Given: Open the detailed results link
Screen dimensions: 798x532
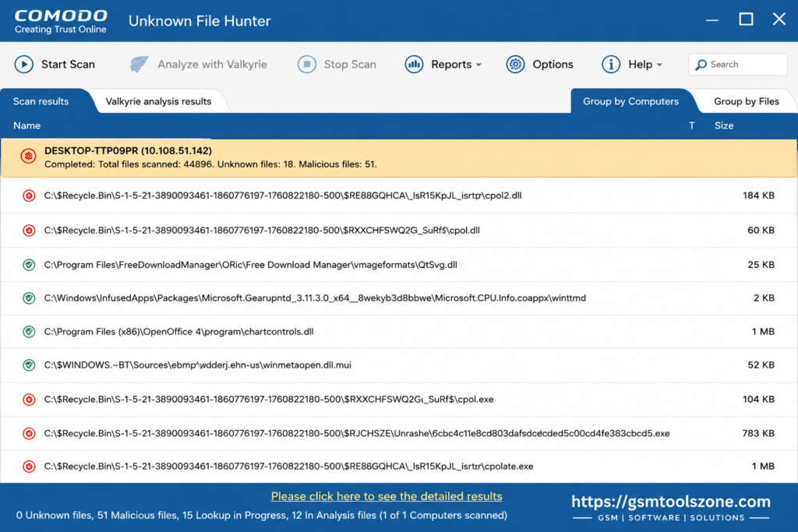Looking at the screenshot, I should coord(387,496).
